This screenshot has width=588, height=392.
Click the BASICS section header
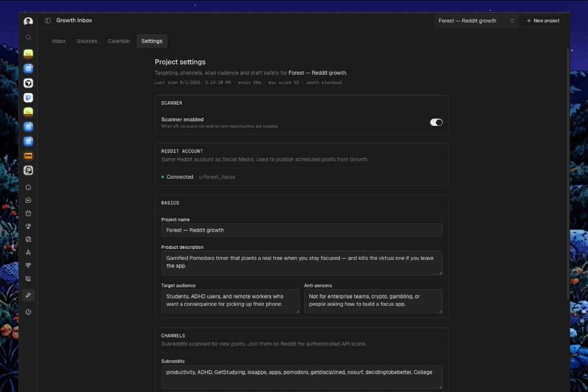pos(170,203)
